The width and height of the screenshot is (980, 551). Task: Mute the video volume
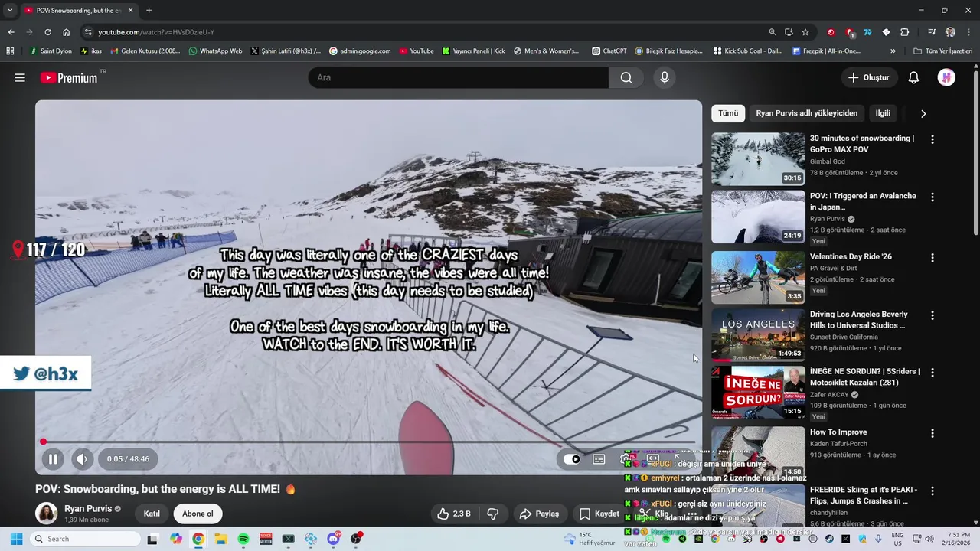tap(82, 459)
